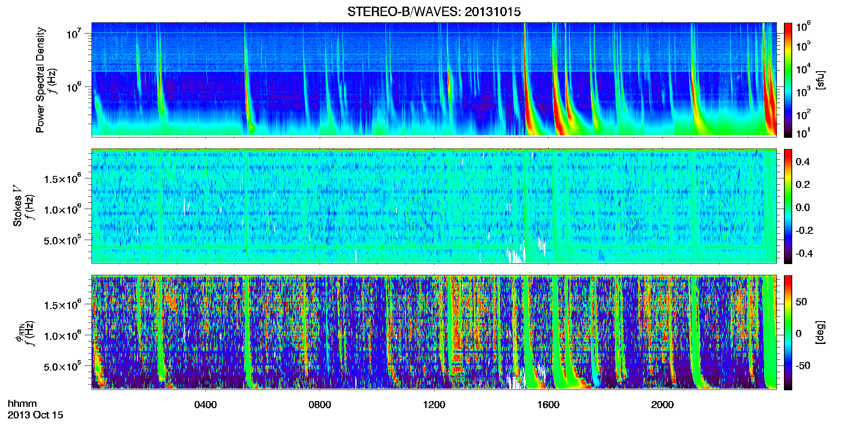Image resolution: width=868 pixels, height=447 pixels.
Task: Click the 1.0×10^6 tick on φRTN axis
Action: [x=63, y=336]
